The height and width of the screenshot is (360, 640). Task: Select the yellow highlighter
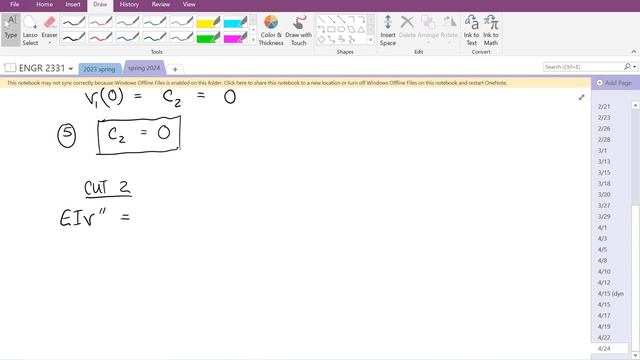[x=208, y=22]
